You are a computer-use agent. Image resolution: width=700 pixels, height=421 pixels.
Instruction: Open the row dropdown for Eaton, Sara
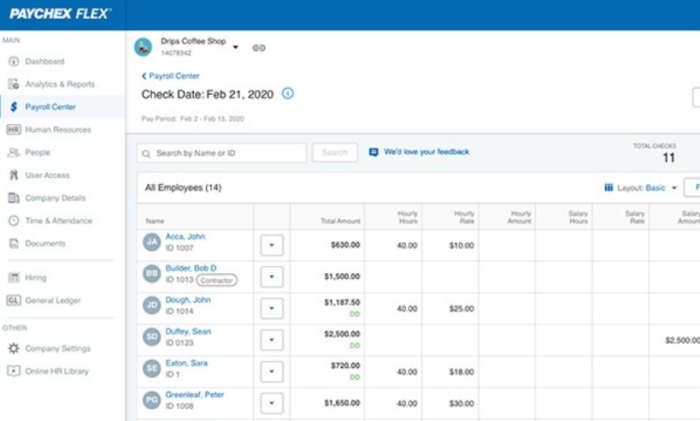(272, 372)
